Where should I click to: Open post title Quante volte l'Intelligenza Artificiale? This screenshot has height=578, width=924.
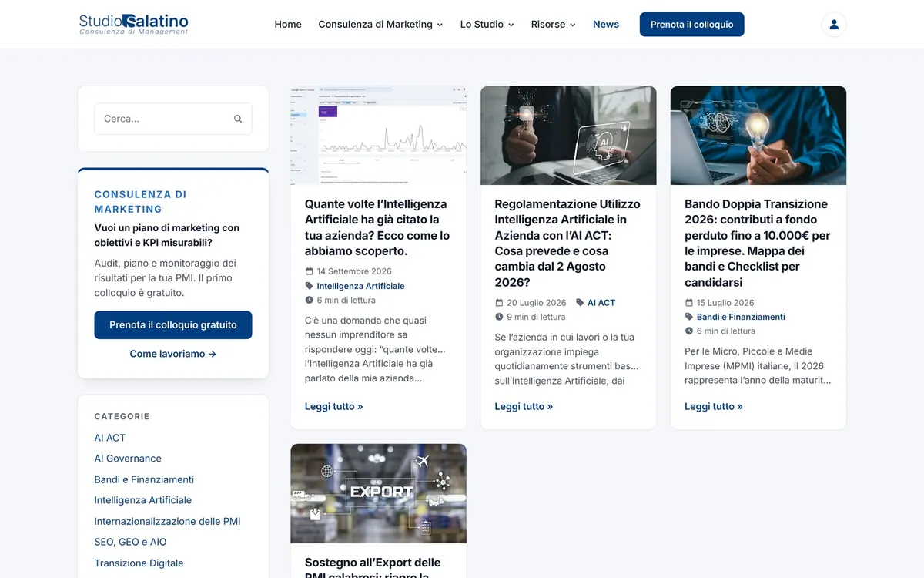[377, 227]
